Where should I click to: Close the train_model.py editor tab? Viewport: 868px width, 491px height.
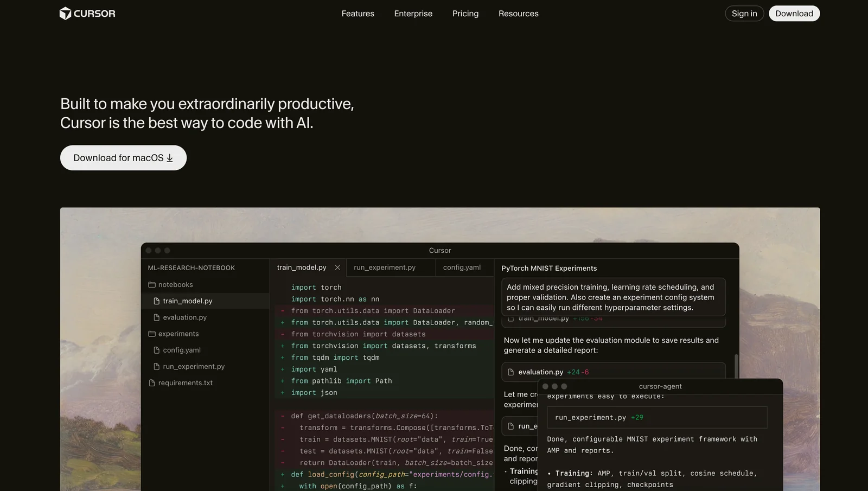(x=337, y=267)
